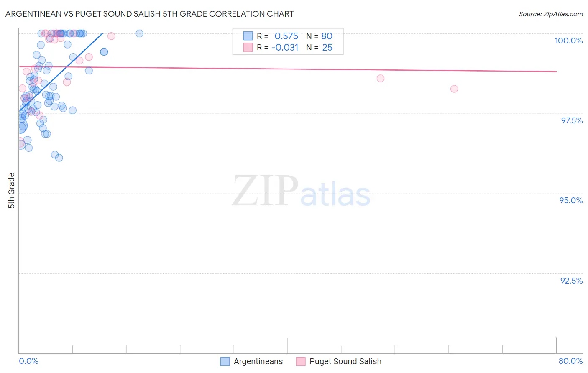Select the Argentineans legend label

tap(258, 361)
